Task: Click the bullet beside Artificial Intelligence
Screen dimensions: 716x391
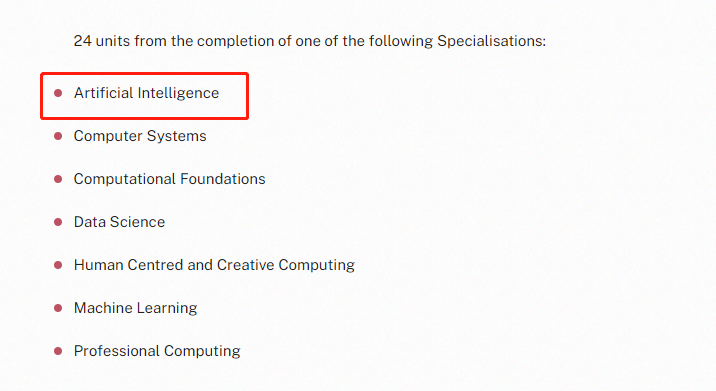Action: 58,93
